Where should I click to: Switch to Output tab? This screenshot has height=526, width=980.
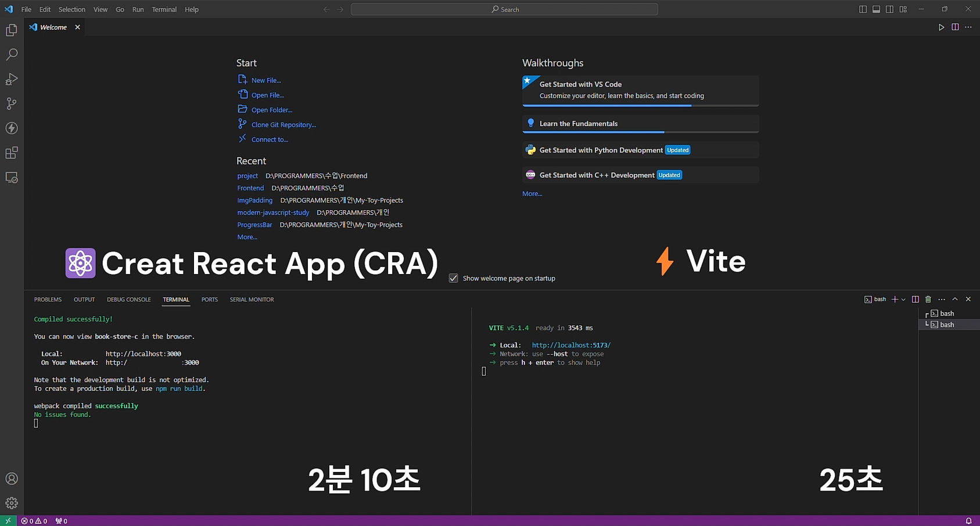[x=84, y=300]
